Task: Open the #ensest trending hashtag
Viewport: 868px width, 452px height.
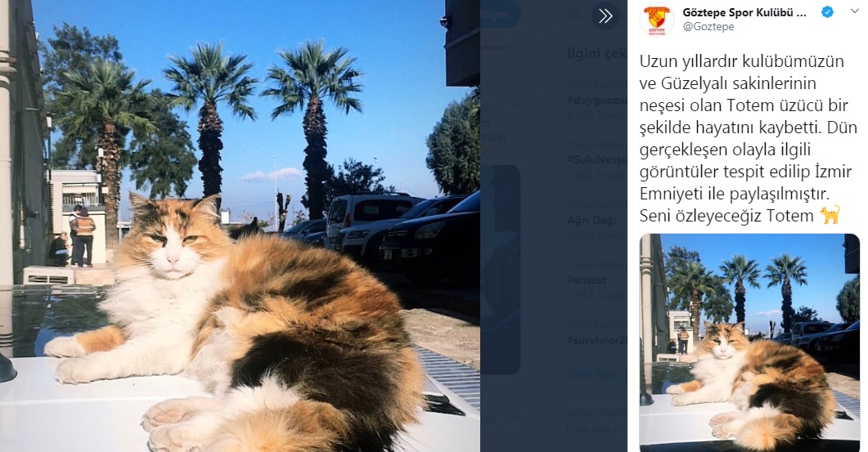Action: pos(587,280)
